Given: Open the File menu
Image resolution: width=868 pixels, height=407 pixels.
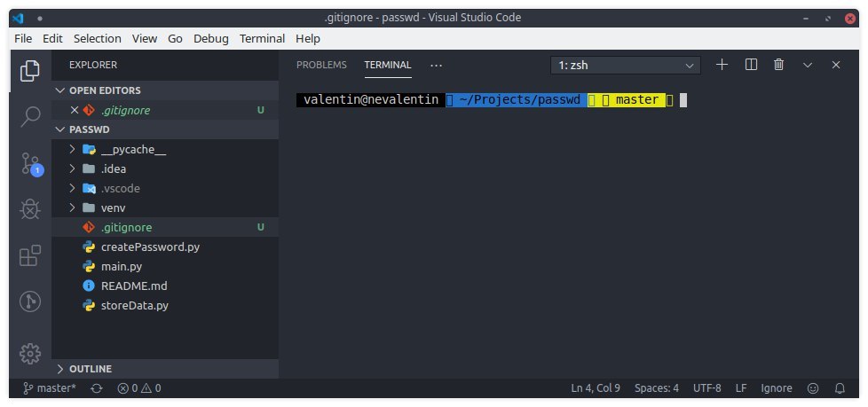Looking at the screenshot, I should point(23,39).
